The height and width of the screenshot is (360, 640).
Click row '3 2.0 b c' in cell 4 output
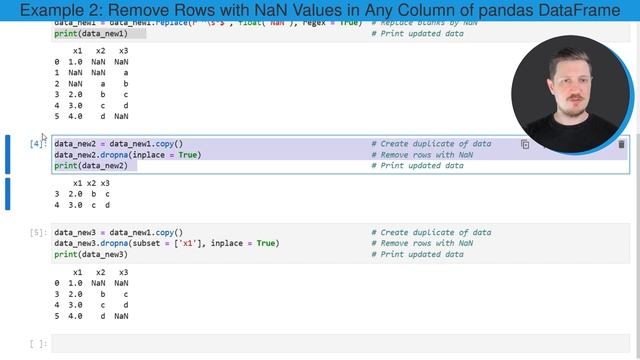pos(82,194)
